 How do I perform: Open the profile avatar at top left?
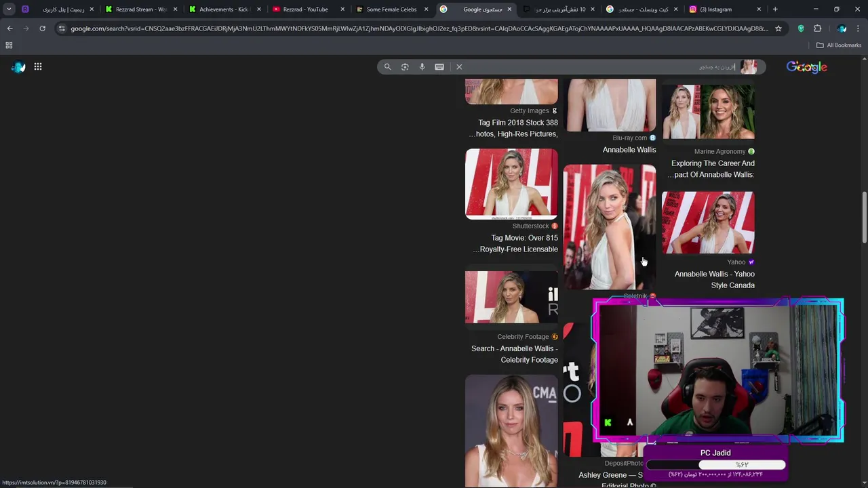pyautogui.click(x=18, y=66)
